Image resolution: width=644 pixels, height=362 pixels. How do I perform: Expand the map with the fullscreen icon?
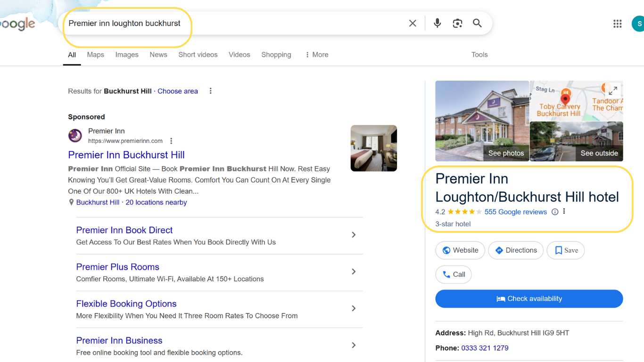(x=613, y=90)
